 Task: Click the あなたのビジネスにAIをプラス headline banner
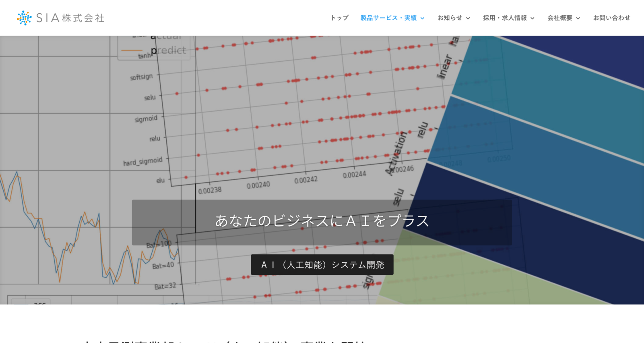(322, 221)
